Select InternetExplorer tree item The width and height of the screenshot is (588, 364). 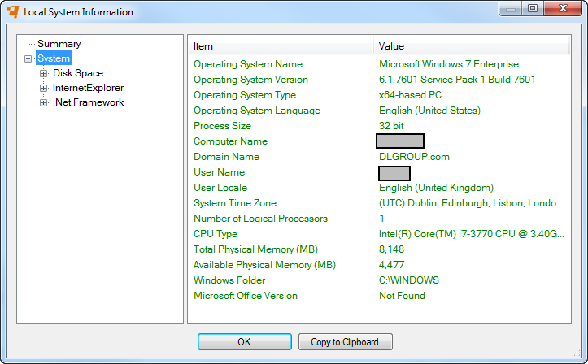(88, 88)
